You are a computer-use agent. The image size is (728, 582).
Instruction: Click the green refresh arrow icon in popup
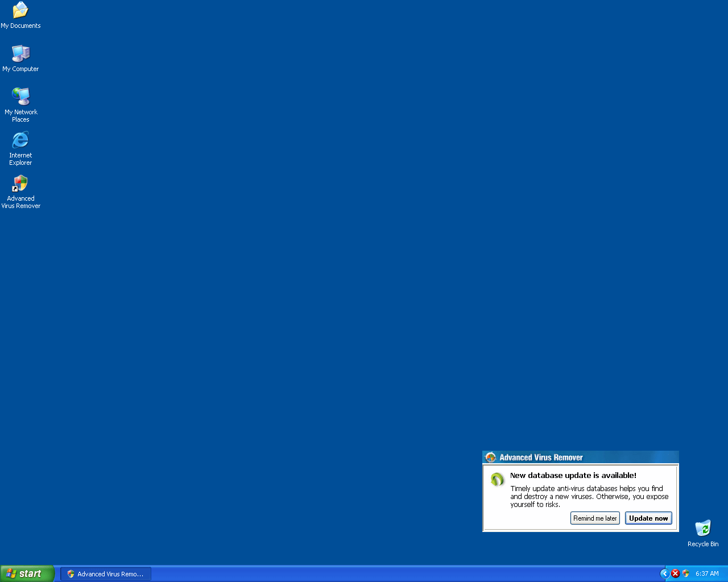point(497,480)
